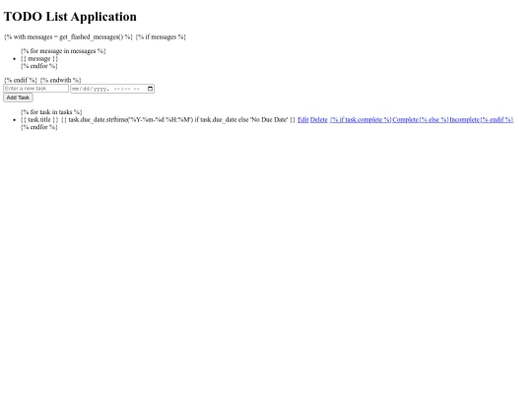Image resolution: width=532 pixels, height=399 pixels.
Task: Click the '{% endwith %}' text
Action: (60, 81)
